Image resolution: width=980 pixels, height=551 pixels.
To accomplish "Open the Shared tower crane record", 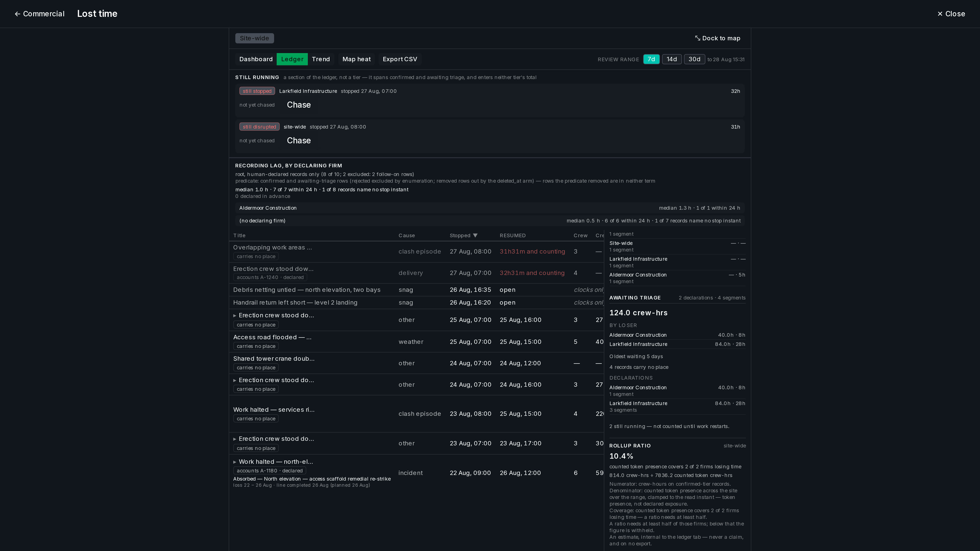I will 274,359.
